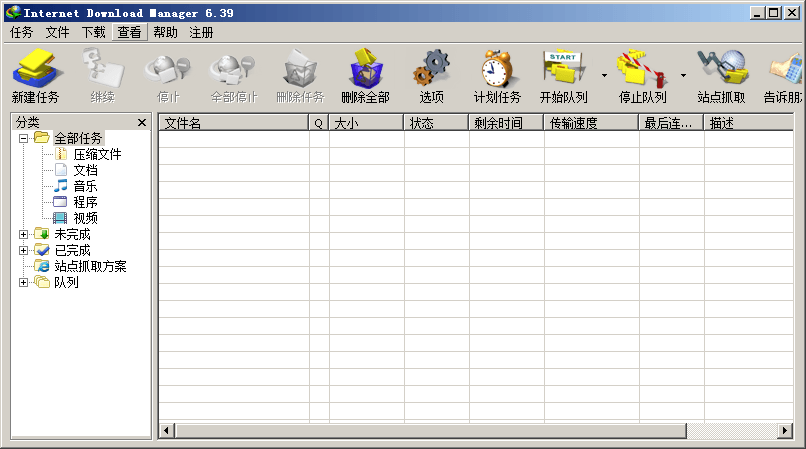806x449 pixels.
Task: Sort by 状态 column header
Action: [436, 123]
